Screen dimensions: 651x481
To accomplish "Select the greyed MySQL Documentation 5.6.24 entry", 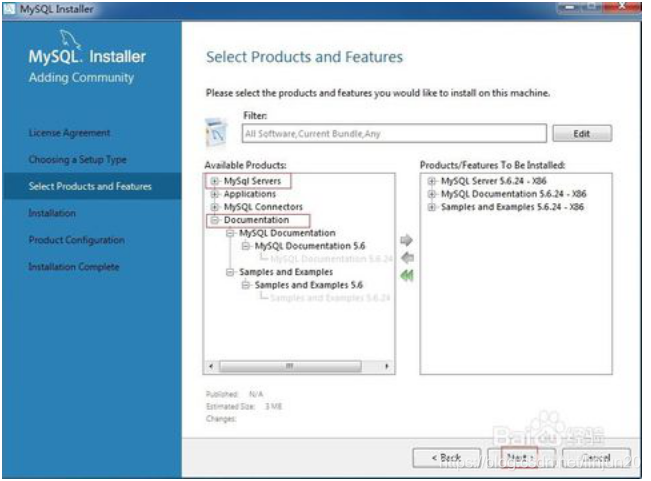I will 331,259.
